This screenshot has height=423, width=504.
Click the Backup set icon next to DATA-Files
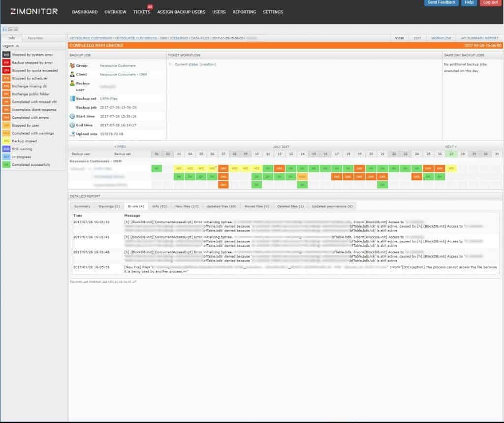click(x=72, y=98)
